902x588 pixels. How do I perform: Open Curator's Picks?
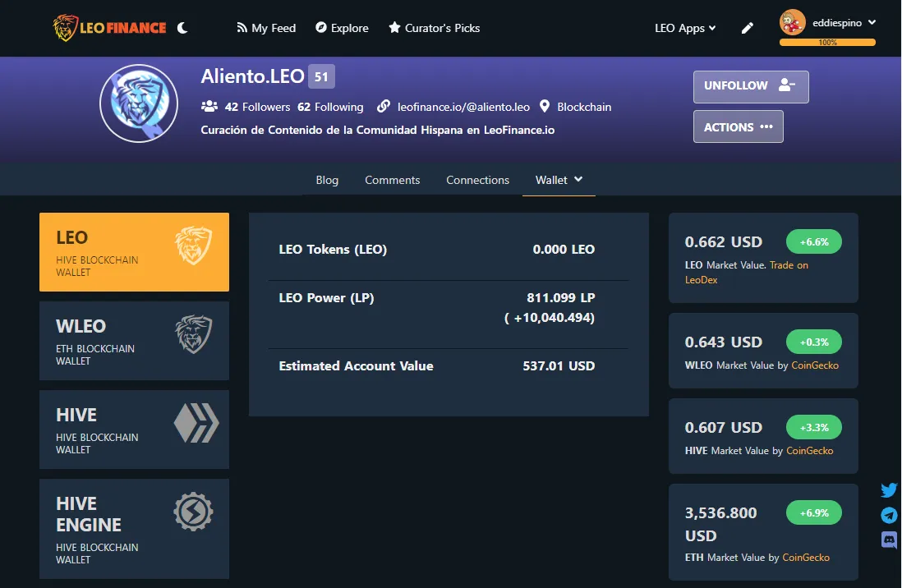[x=435, y=28]
